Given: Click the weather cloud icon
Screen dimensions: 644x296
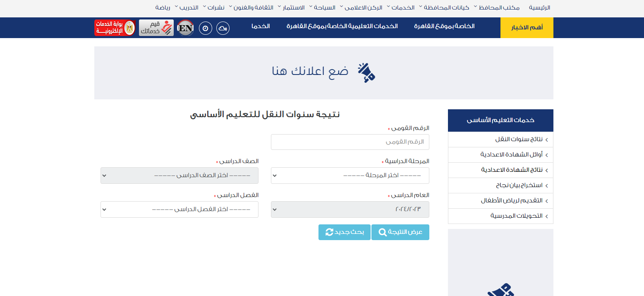Looking at the screenshot, I should [x=223, y=28].
